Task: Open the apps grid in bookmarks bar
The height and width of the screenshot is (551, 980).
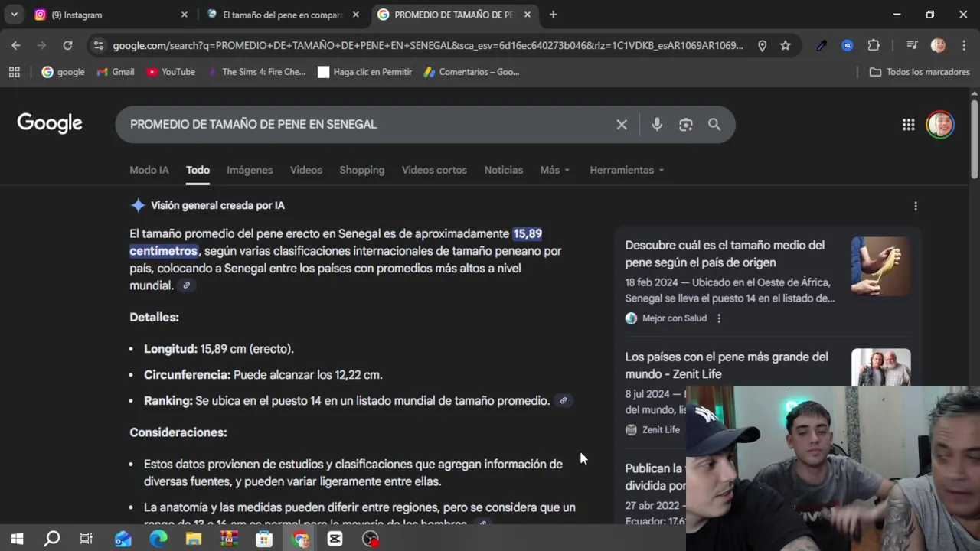Action: [14, 72]
